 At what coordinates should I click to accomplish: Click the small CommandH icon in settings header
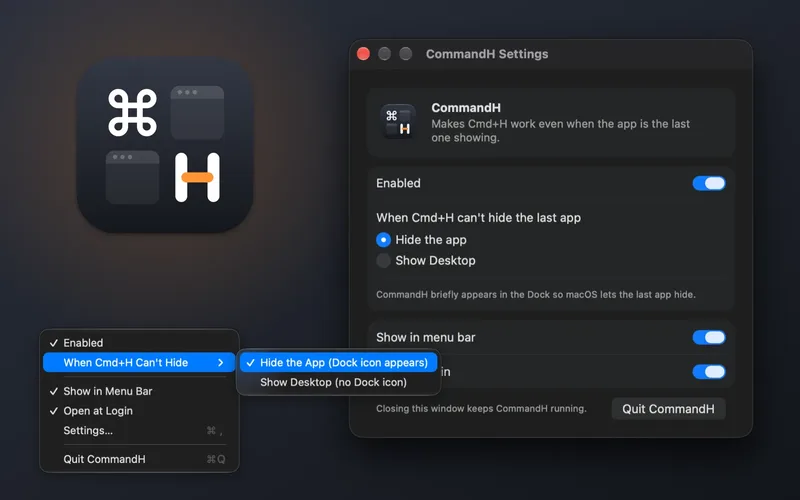[398, 122]
